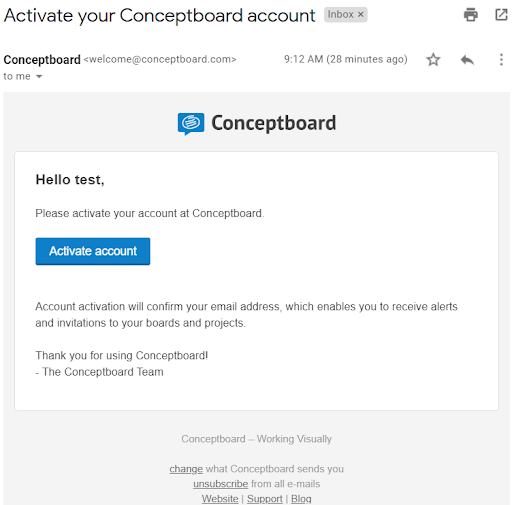Open the Blog footer link
The image size is (512, 505).
(301, 499)
